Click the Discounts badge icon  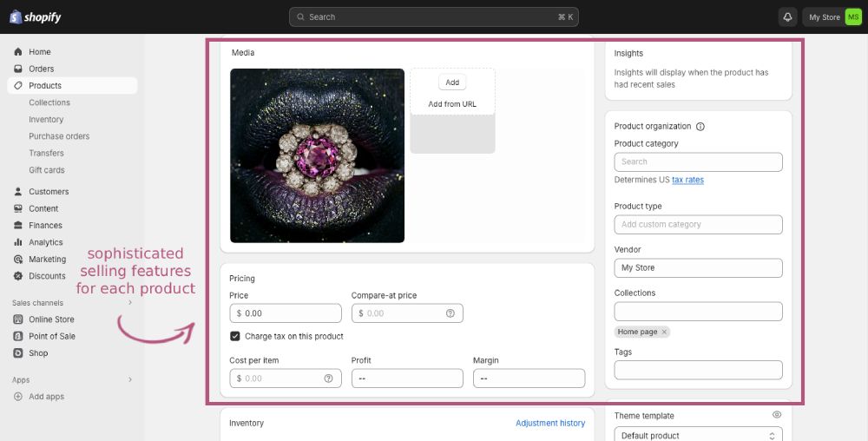[x=18, y=275]
